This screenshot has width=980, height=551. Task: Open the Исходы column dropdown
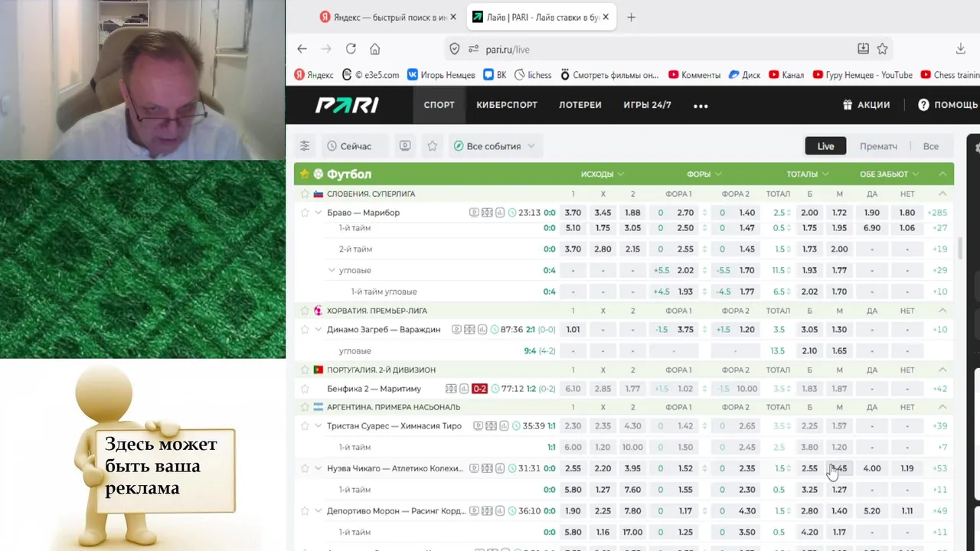tap(602, 174)
